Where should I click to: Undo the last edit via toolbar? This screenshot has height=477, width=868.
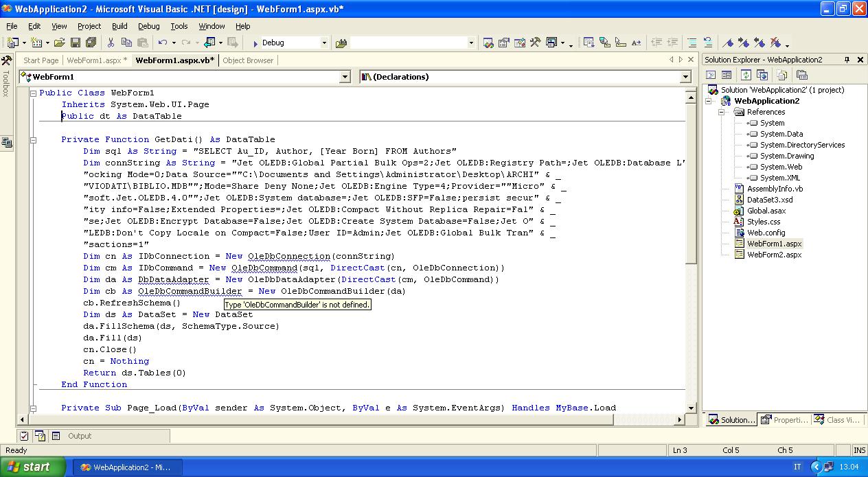point(162,43)
